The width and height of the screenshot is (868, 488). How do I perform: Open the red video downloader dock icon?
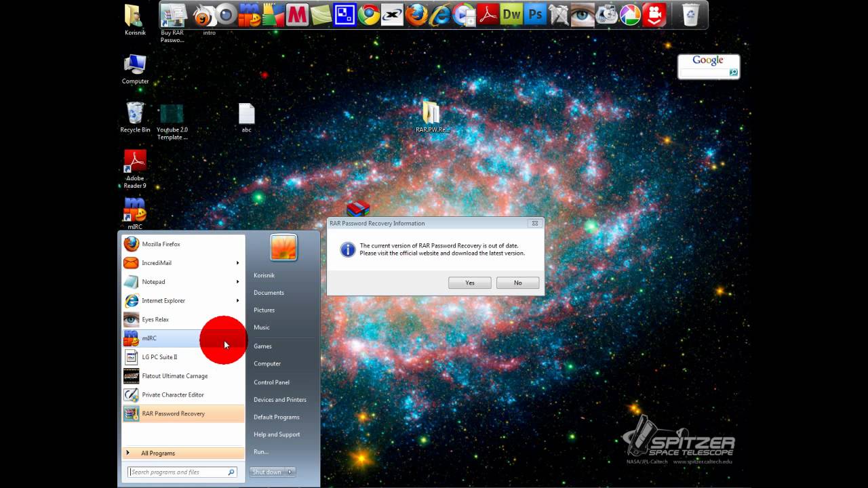tap(654, 14)
